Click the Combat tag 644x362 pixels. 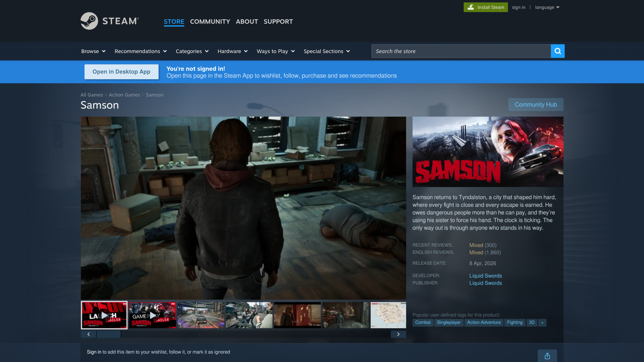(423, 323)
